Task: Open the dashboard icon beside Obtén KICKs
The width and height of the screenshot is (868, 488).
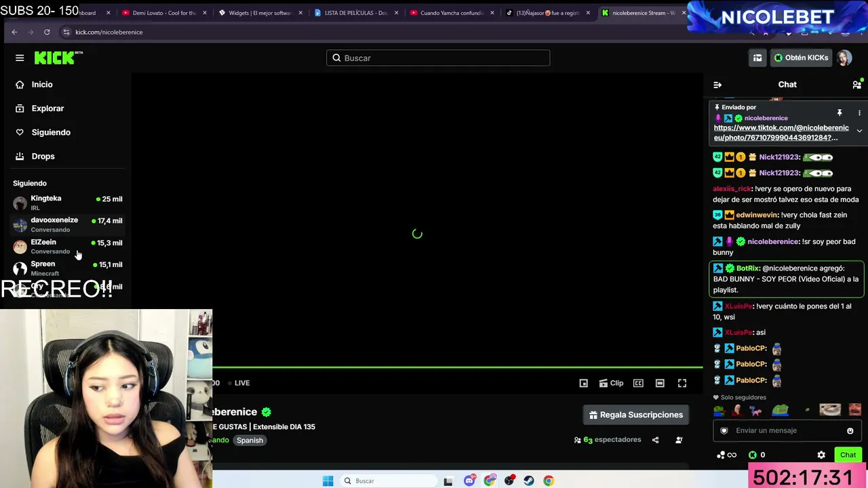Action: coord(757,58)
